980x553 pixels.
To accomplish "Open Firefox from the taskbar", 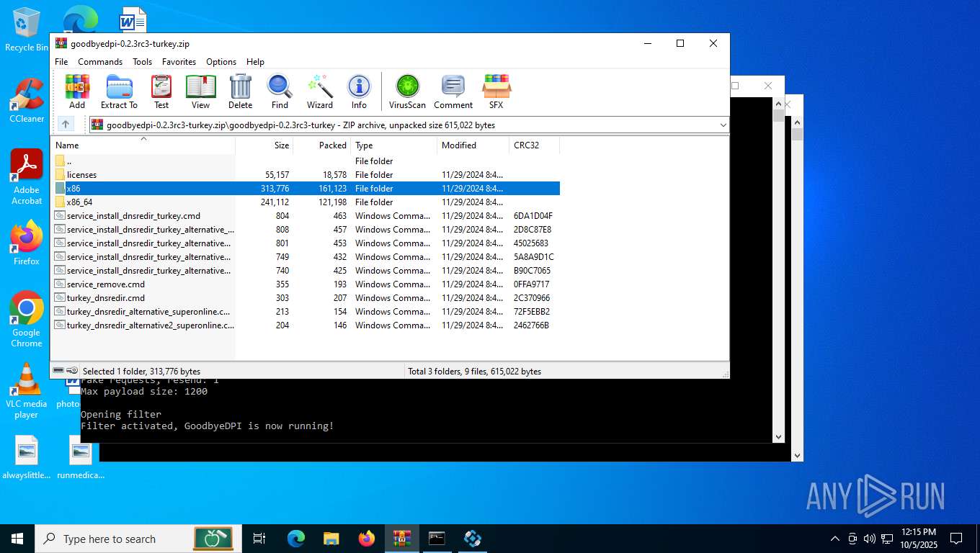I will [367, 539].
